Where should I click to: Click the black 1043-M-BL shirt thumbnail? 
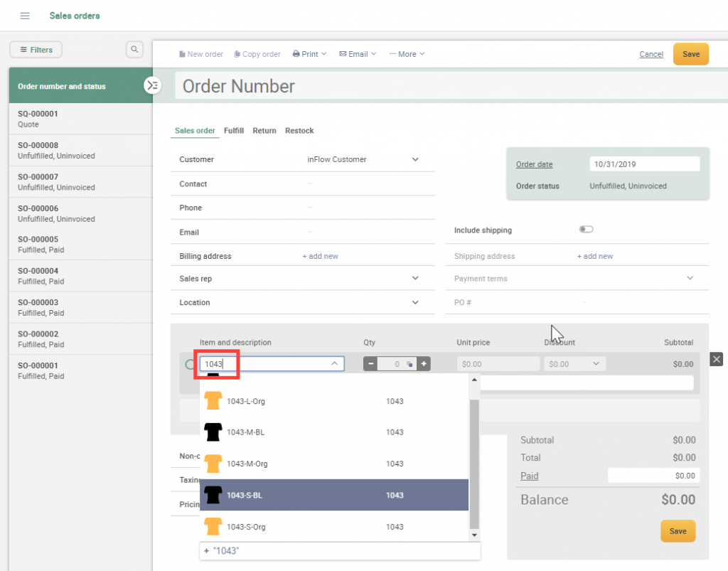213,432
